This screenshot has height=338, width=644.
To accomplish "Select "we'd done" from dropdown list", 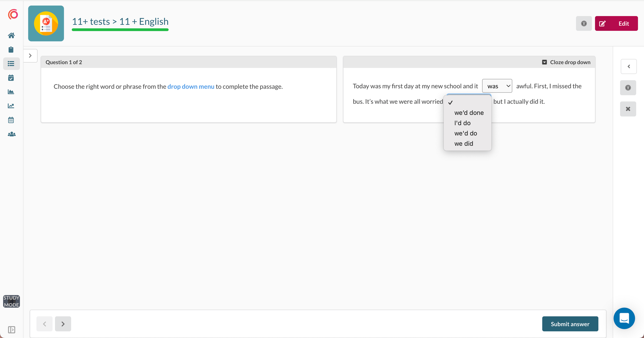I will 469,113.
